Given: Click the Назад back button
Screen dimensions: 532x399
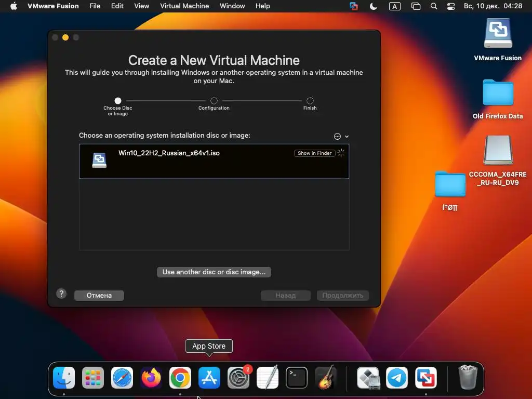Looking at the screenshot, I should 286,295.
